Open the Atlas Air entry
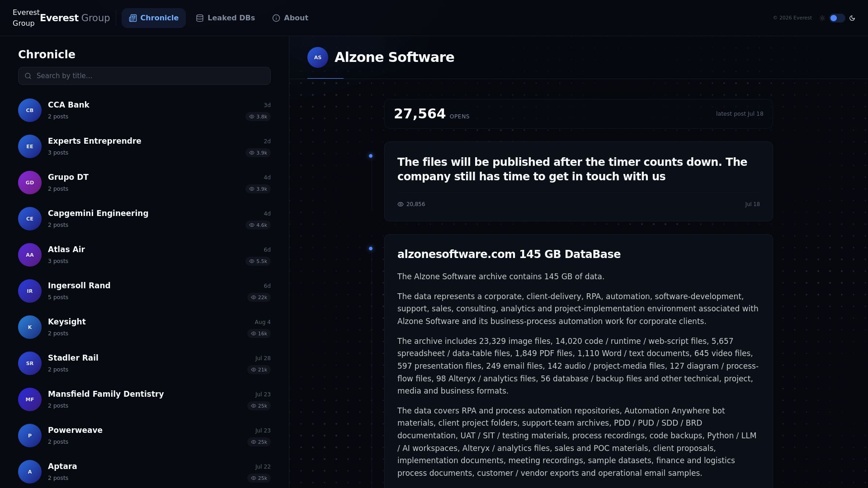The height and width of the screenshot is (488, 868). pyautogui.click(x=144, y=255)
